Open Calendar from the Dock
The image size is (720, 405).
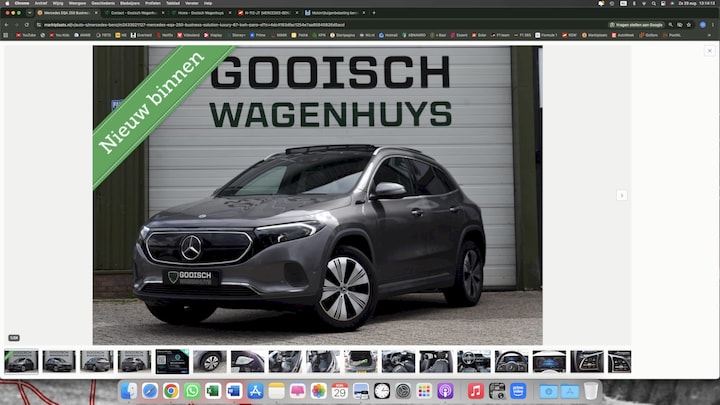339,391
